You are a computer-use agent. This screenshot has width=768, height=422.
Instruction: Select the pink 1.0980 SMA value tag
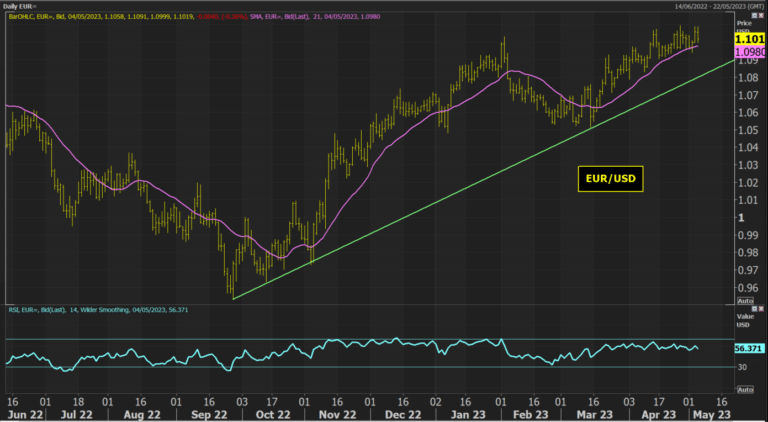(749, 52)
